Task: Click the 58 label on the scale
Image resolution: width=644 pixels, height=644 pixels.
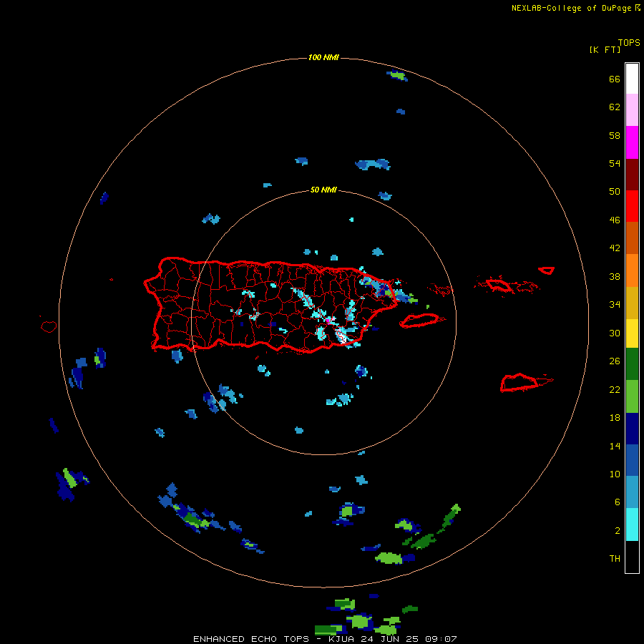Action: click(615, 135)
